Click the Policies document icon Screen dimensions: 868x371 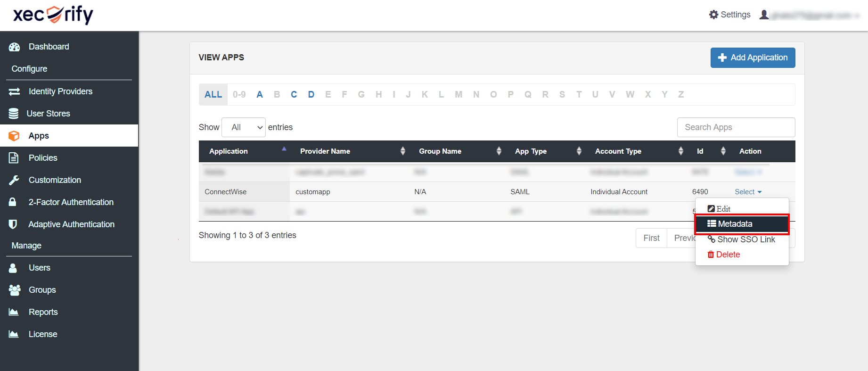click(14, 158)
